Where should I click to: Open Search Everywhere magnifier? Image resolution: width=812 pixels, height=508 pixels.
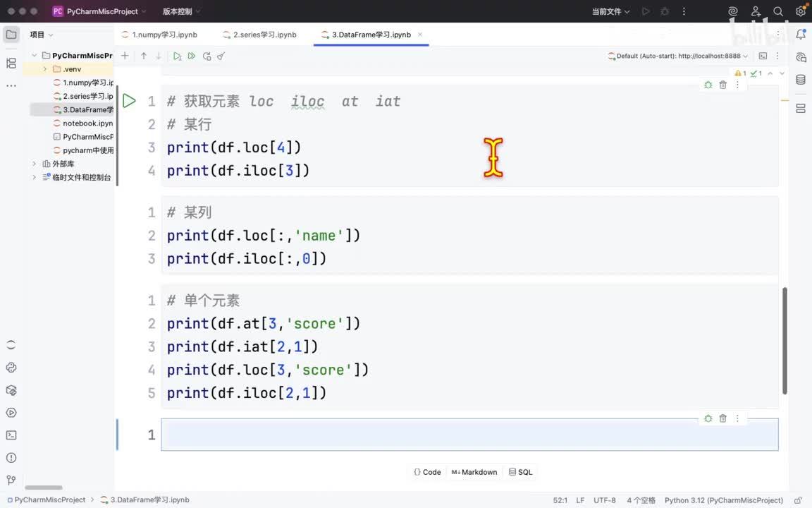pyautogui.click(x=778, y=11)
